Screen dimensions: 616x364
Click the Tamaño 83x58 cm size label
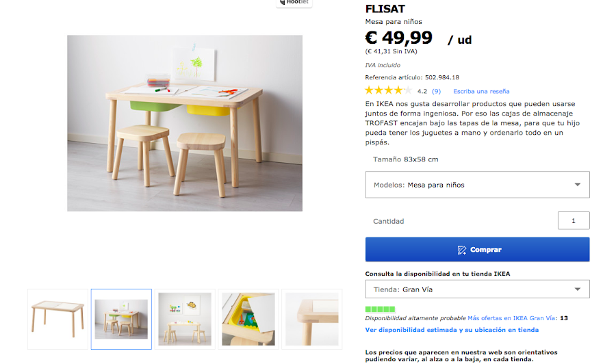tap(405, 159)
